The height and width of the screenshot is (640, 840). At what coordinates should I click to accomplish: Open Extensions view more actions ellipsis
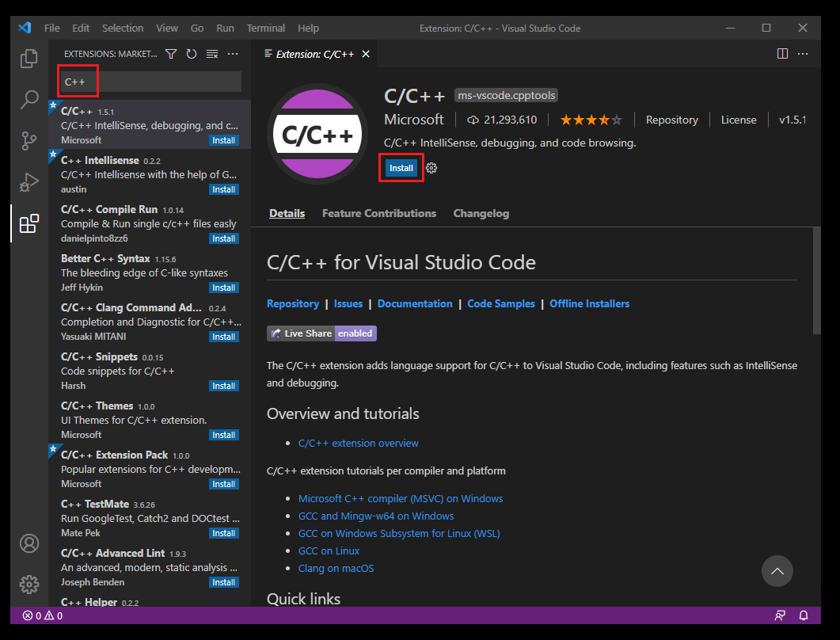[233, 54]
